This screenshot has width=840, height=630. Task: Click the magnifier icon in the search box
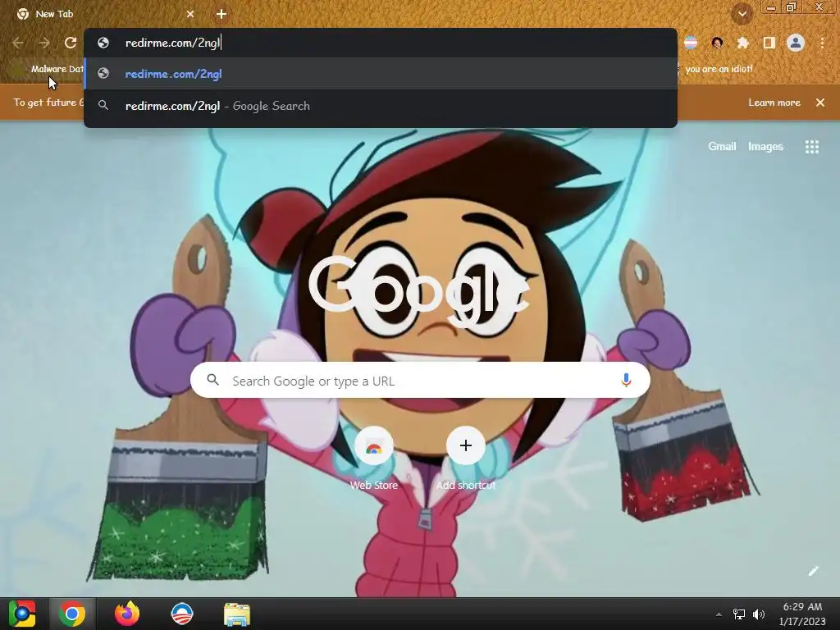(213, 380)
